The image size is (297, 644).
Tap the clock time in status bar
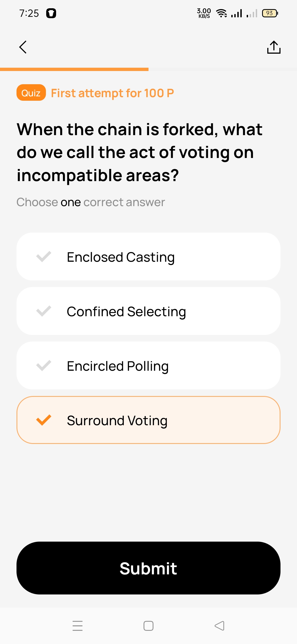29,13
